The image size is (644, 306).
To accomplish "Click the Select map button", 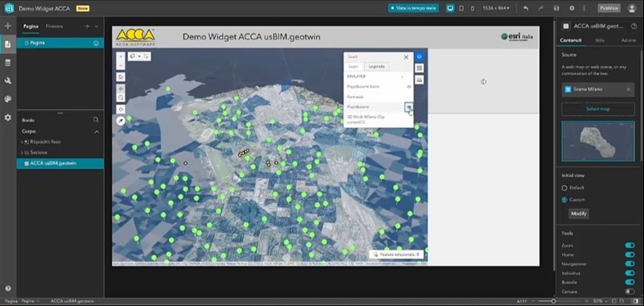I will coord(598,110).
